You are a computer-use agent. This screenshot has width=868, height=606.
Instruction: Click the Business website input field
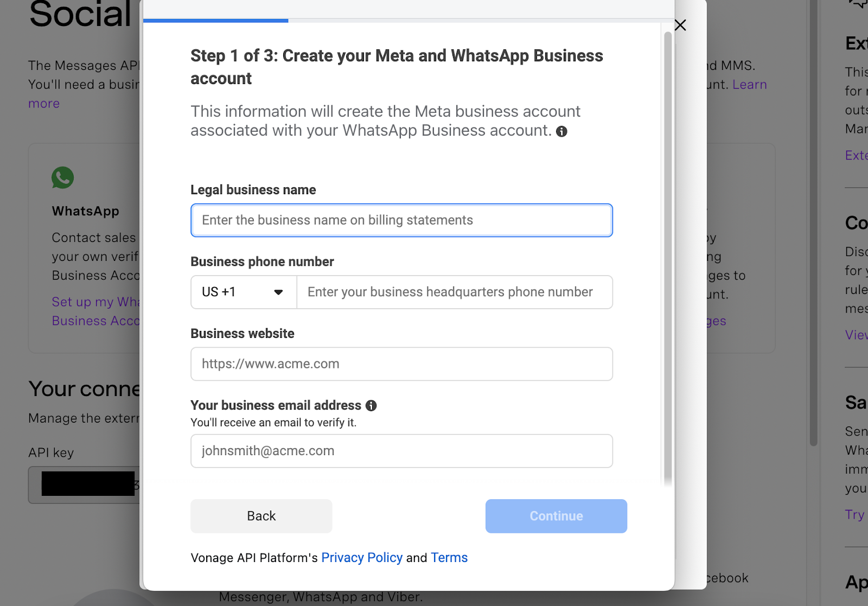(x=401, y=364)
